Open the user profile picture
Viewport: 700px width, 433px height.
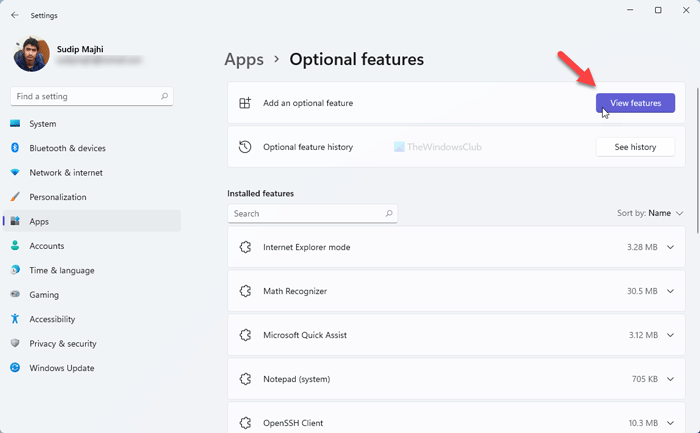[x=32, y=54]
